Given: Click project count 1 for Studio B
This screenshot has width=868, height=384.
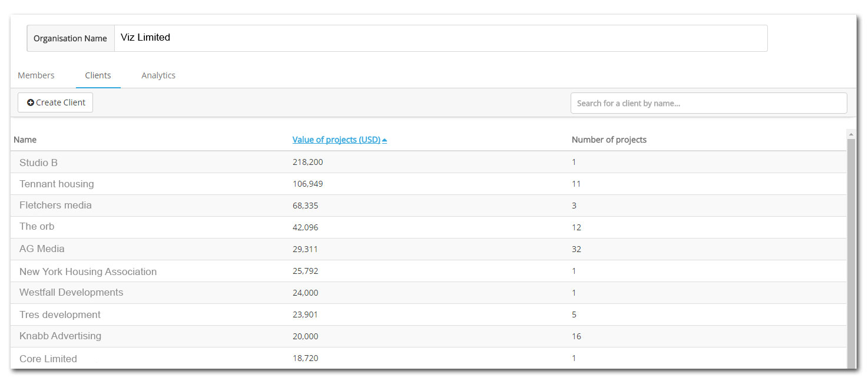Looking at the screenshot, I should point(574,162).
